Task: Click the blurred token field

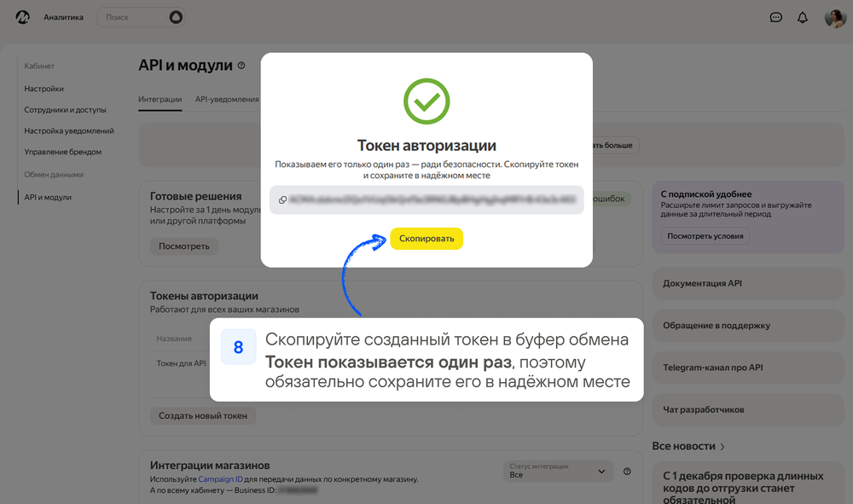Action: point(426,200)
